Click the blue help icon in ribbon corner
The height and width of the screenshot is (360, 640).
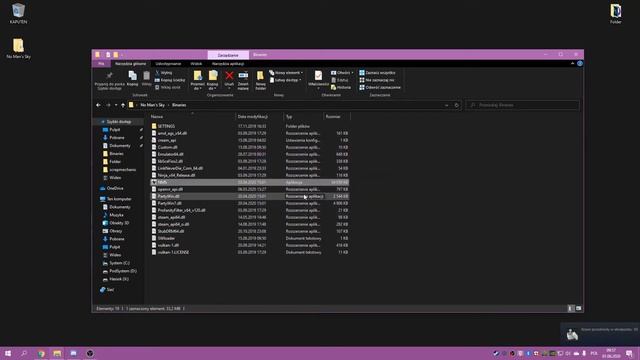(x=580, y=64)
